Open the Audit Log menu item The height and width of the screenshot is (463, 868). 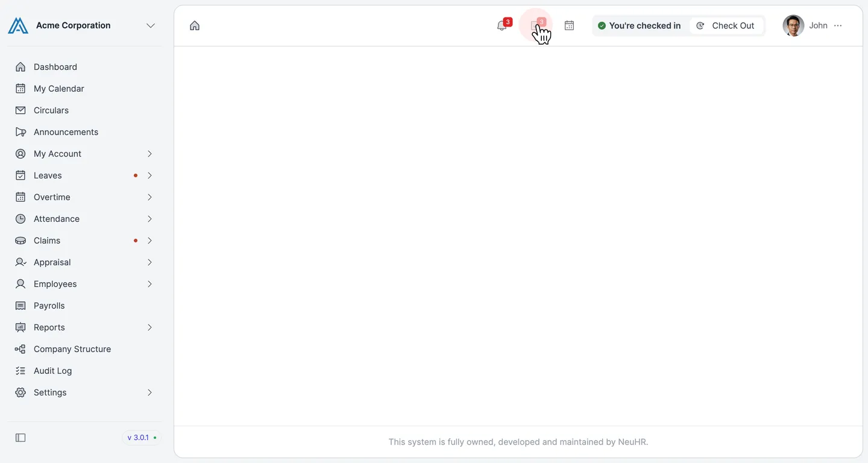pos(84,371)
